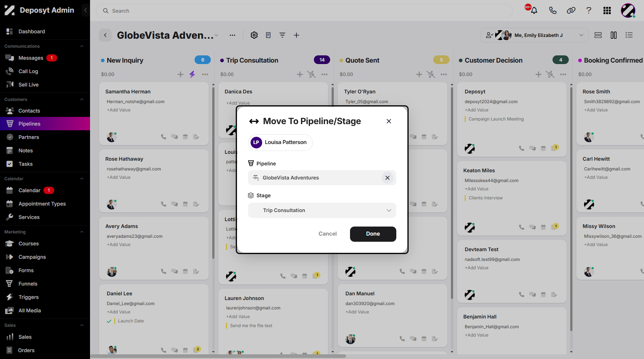
Task: Collapse the Marketing sidebar section
Action: click(82, 232)
